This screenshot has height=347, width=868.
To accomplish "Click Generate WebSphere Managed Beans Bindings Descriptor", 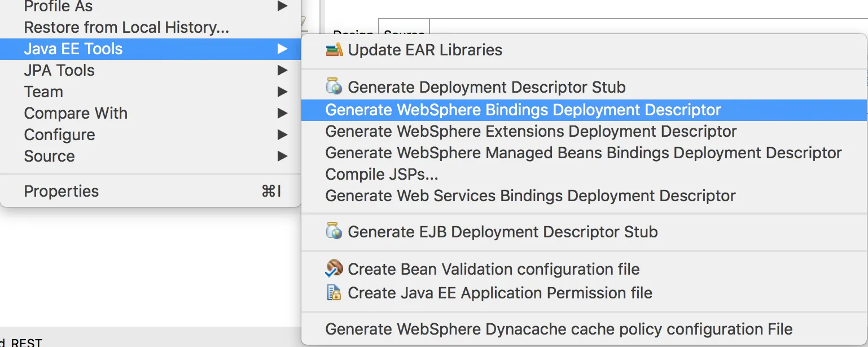I will [584, 153].
